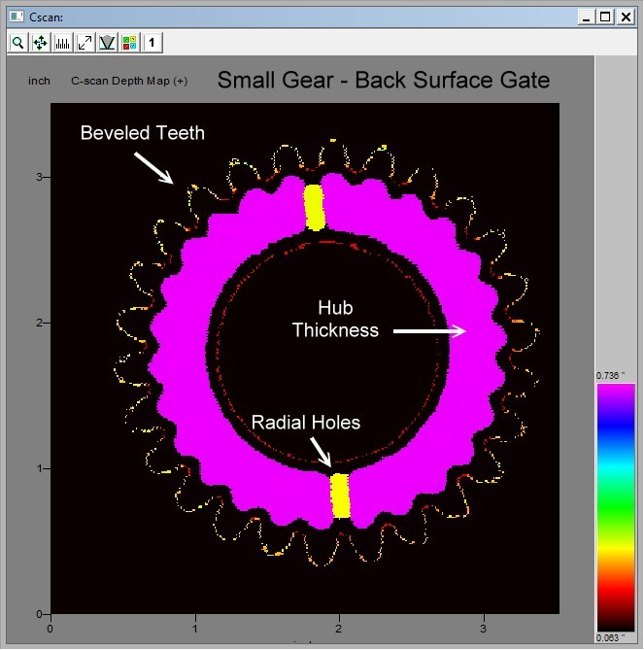Minimize the Cscan window

tap(587, 17)
